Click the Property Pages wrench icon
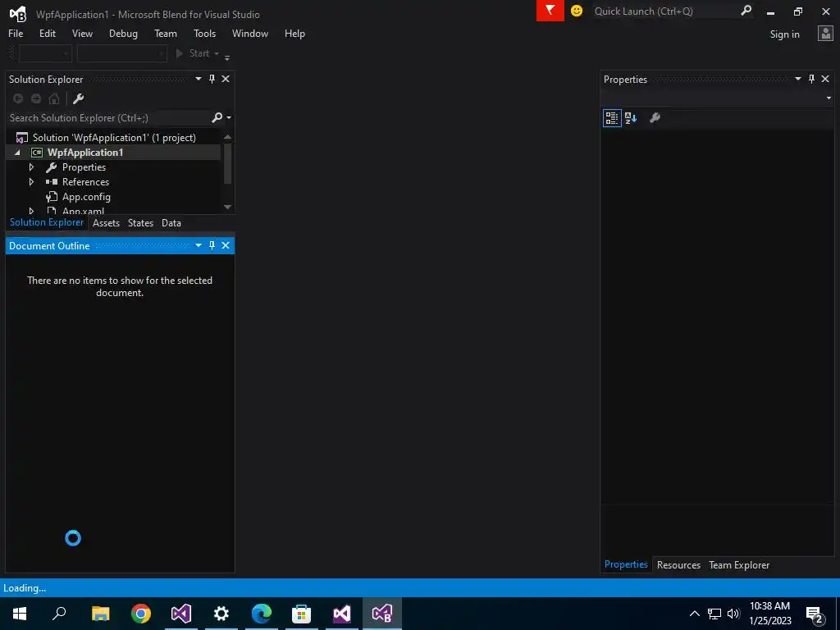 [x=655, y=118]
